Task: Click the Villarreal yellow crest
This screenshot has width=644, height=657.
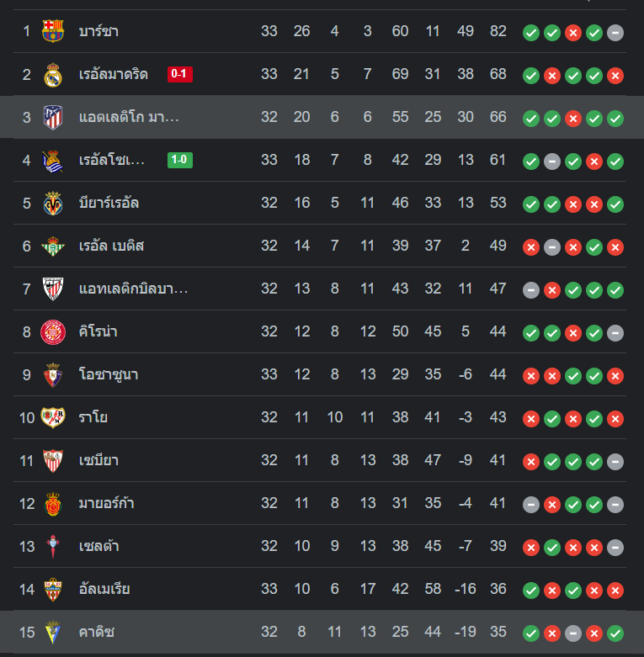Action: pos(53,204)
